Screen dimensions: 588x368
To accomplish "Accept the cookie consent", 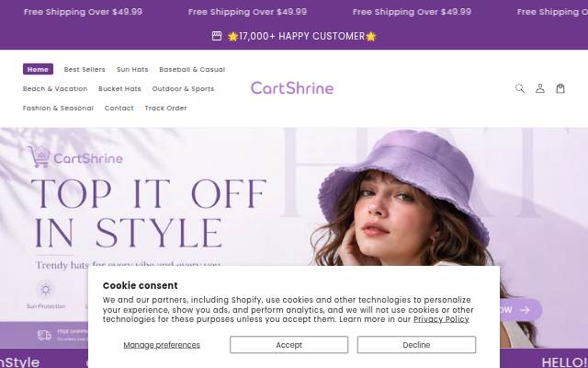I will 288,345.
